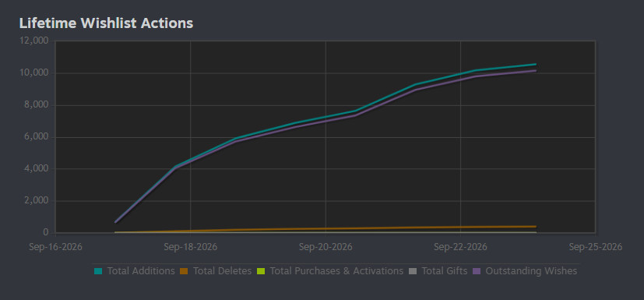This screenshot has height=300, width=644.
Task: Toggle the Total Deletes legend entry
Action: click(216, 271)
